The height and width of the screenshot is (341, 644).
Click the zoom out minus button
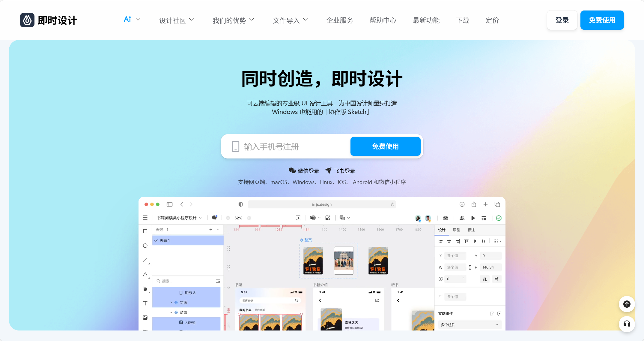pyautogui.click(x=228, y=218)
